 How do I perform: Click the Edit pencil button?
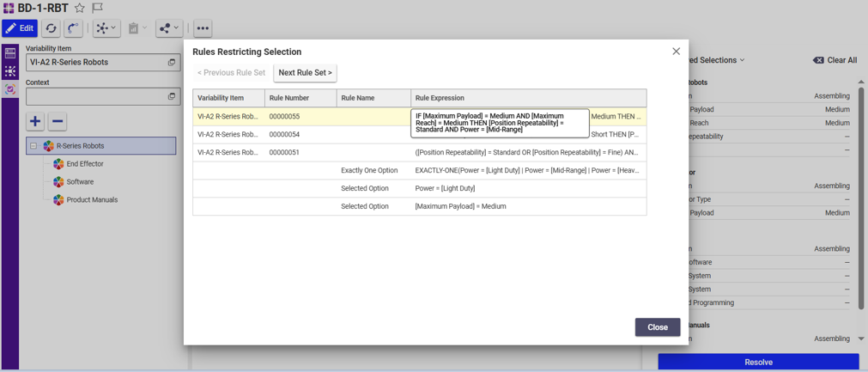(x=20, y=28)
